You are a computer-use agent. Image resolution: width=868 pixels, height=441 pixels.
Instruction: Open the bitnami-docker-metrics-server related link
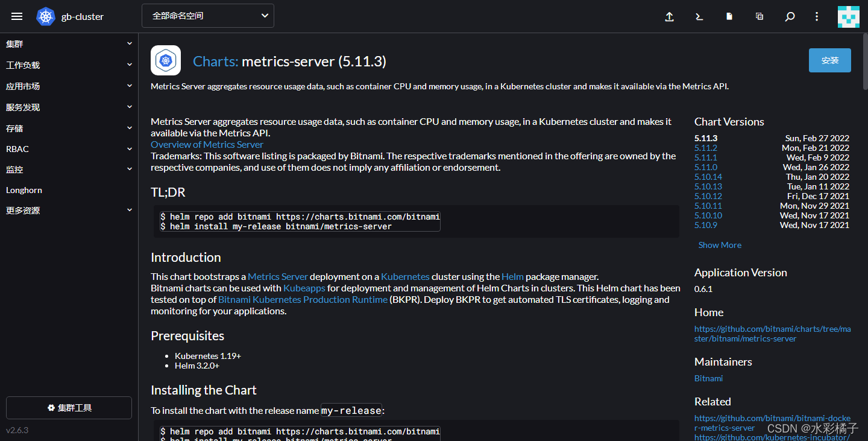[773, 423]
